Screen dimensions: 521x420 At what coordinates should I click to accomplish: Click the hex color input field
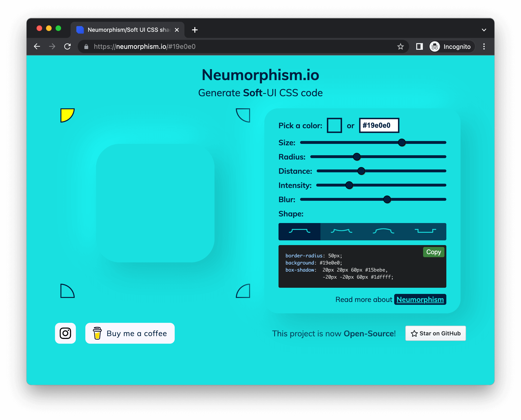(379, 125)
